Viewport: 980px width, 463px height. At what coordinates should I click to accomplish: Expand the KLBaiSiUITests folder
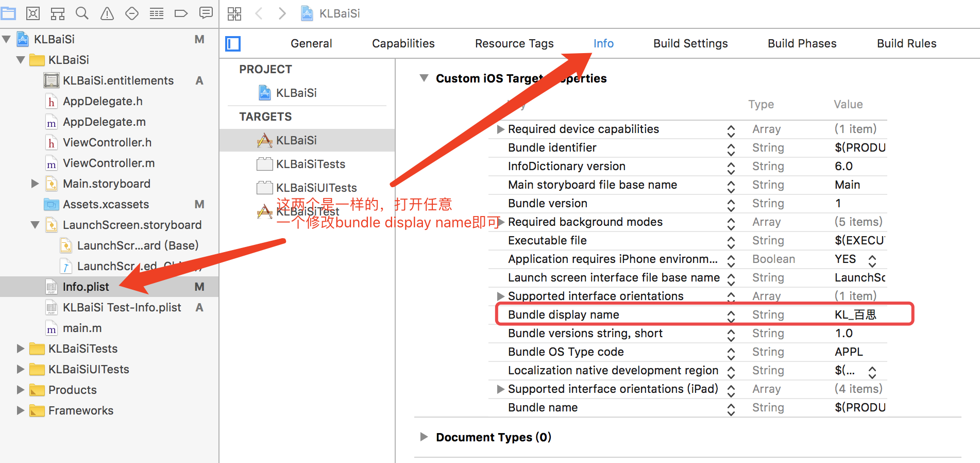(x=21, y=369)
